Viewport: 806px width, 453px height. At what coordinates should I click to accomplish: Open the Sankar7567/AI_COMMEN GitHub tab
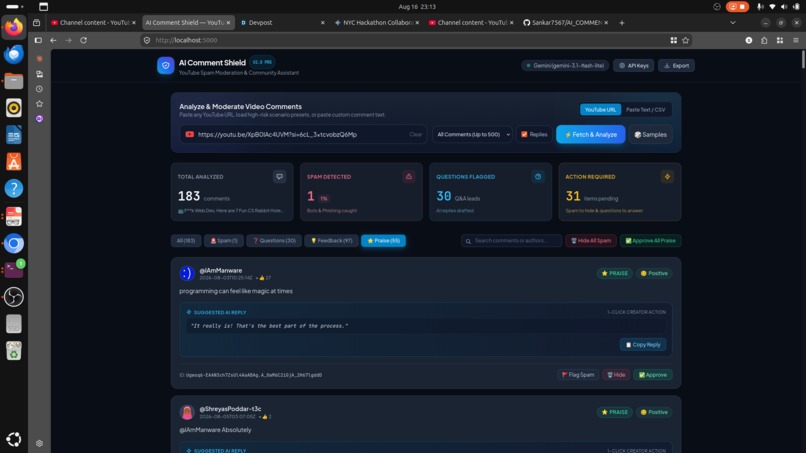[x=565, y=23]
